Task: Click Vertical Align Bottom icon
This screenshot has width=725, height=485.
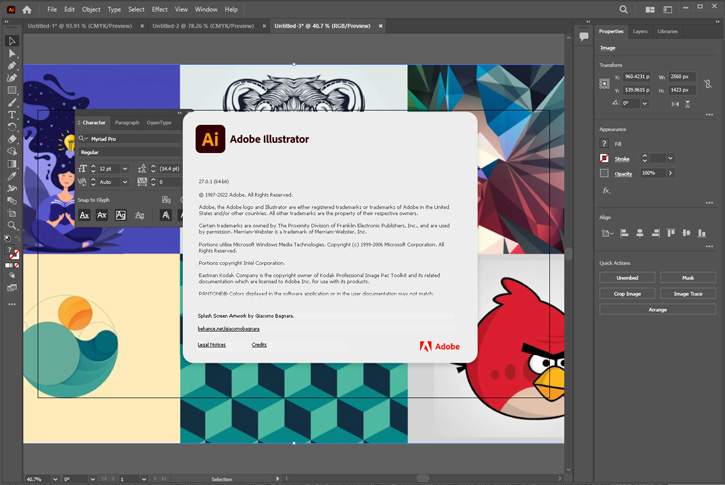Action: click(702, 233)
